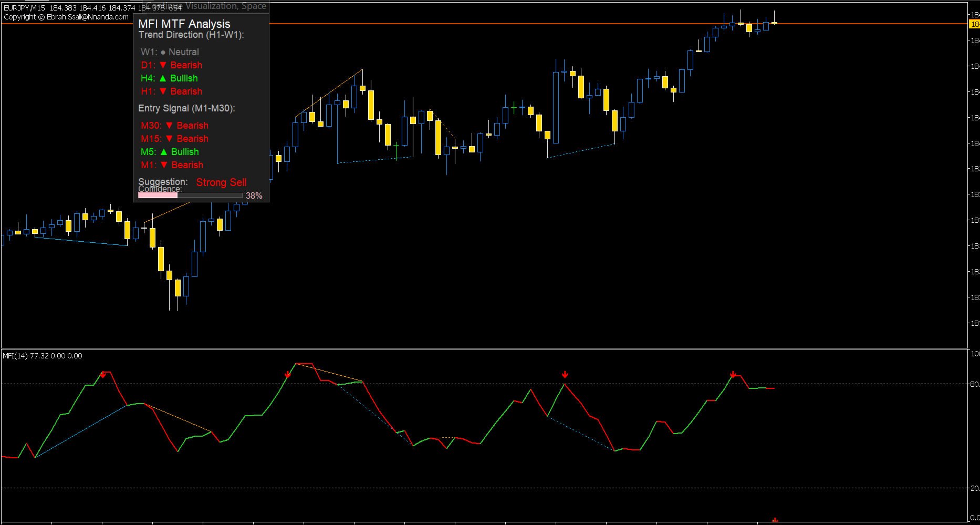980x525 pixels.
Task: Click the "W1:" timeframe label
Action: pyautogui.click(x=149, y=52)
